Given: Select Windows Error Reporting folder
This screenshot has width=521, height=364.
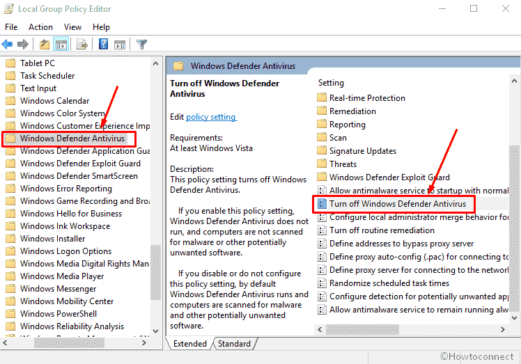Looking at the screenshot, I should pyautogui.click(x=59, y=188).
